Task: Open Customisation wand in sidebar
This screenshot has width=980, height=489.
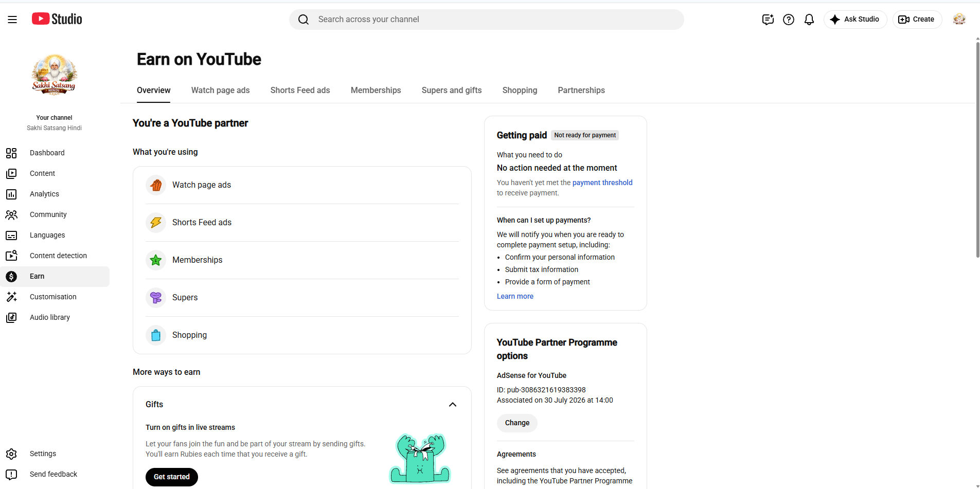Action: (x=11, y=297)
